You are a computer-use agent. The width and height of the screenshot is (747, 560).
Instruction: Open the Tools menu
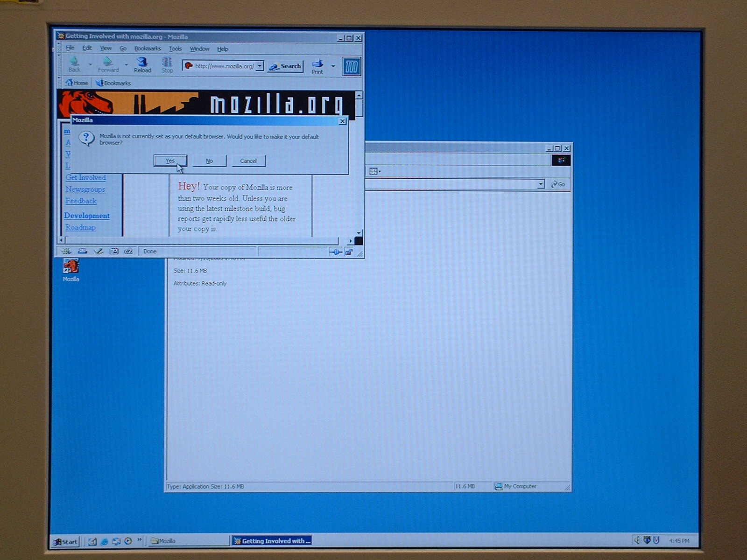pyautogui.click(x=175, y=49)
